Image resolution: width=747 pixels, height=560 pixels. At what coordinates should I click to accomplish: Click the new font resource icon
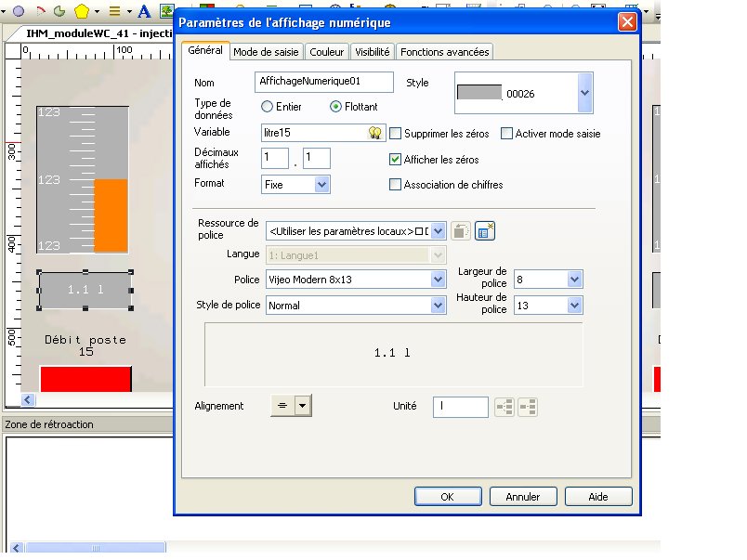[x=484, y=230]
